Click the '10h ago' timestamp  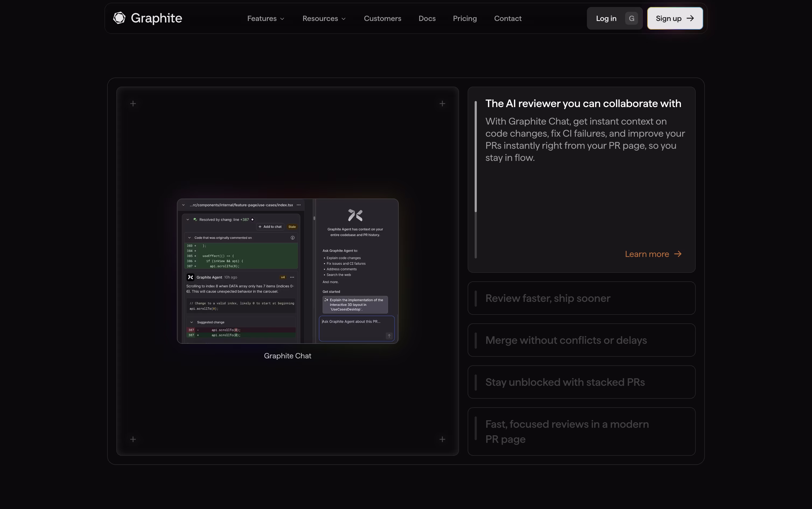(231, 277)
